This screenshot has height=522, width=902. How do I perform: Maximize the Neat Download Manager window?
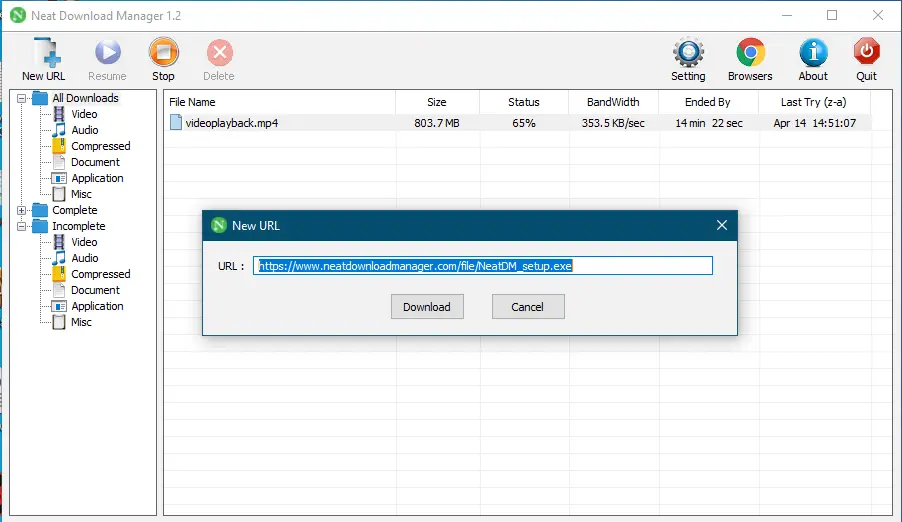tap(832, 16)
